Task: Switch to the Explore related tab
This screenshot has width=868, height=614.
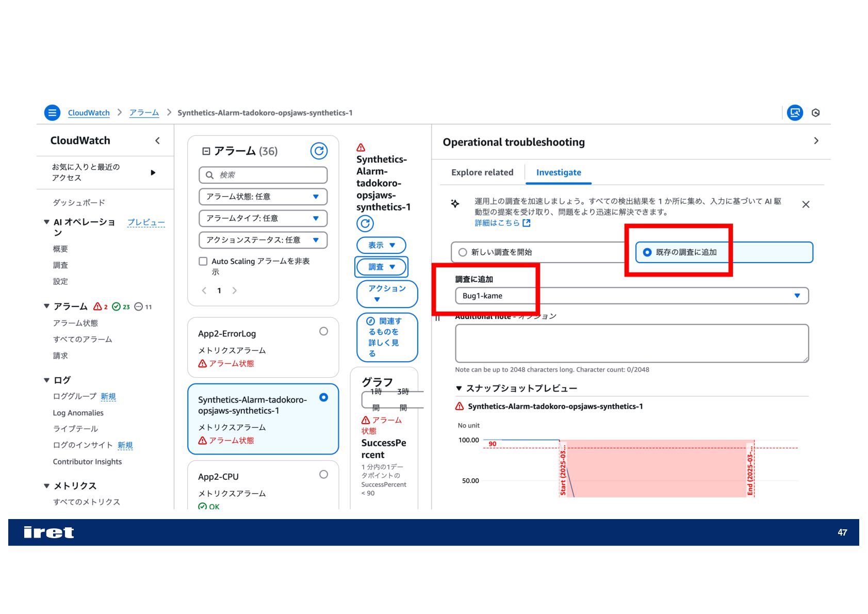Action: tap(482, 172)
